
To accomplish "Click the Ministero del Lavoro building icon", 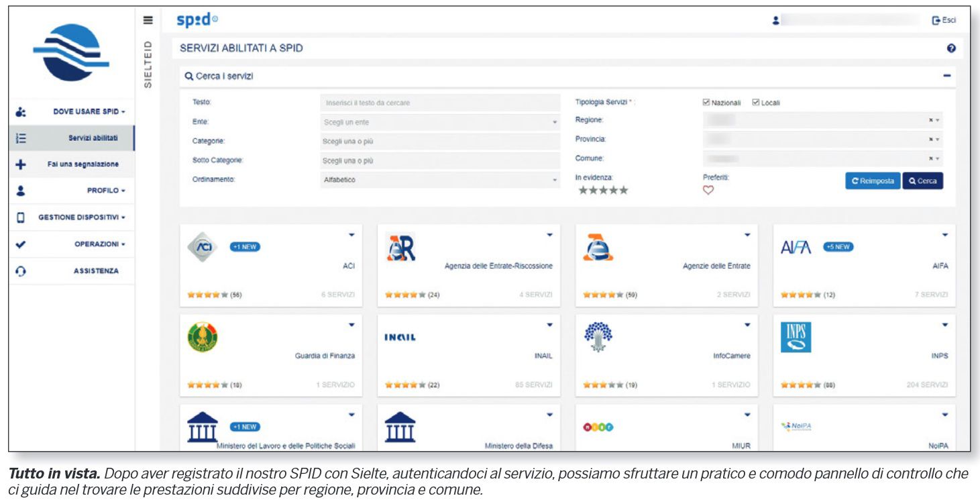I will [203, 427].
